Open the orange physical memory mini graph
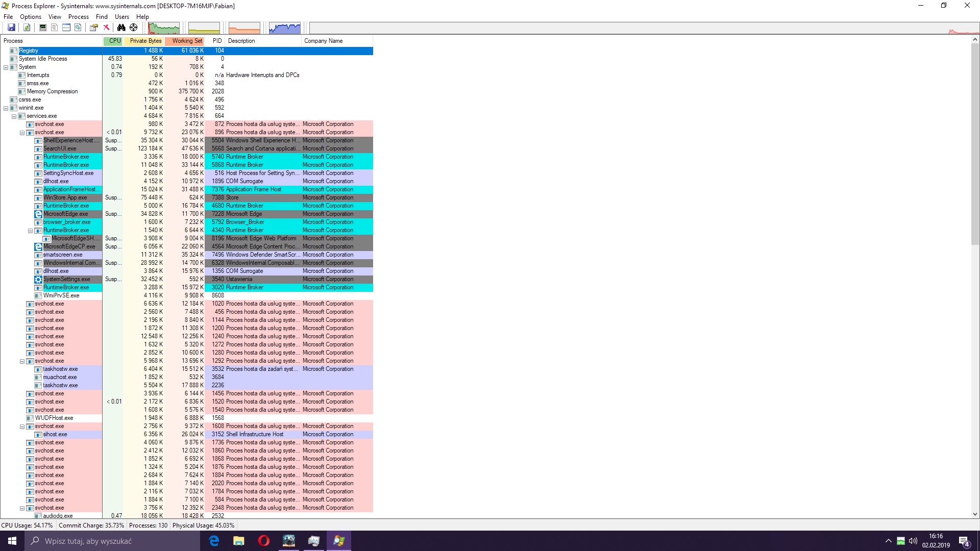980x551 pixels. 244,28
